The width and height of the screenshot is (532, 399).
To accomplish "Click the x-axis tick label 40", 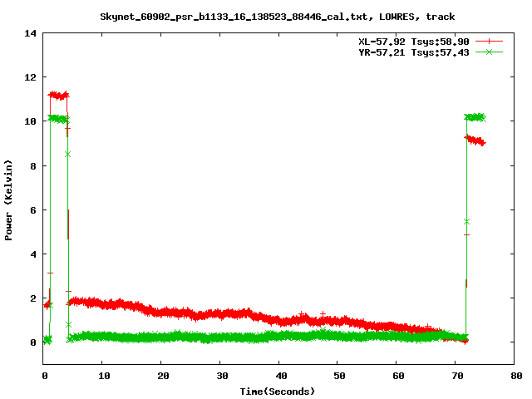I will [281, 376].
